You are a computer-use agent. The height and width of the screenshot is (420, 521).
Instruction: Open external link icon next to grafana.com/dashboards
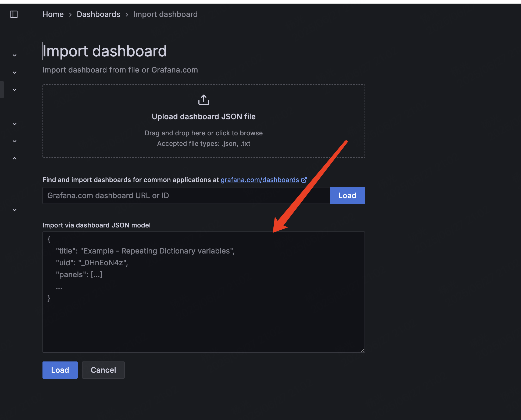(x=304, y=180)
